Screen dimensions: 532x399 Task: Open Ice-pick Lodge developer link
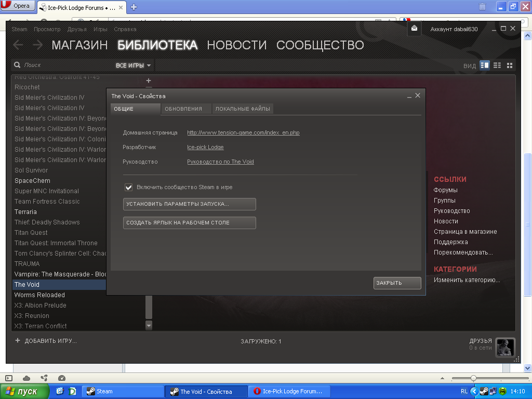(205, 147)
